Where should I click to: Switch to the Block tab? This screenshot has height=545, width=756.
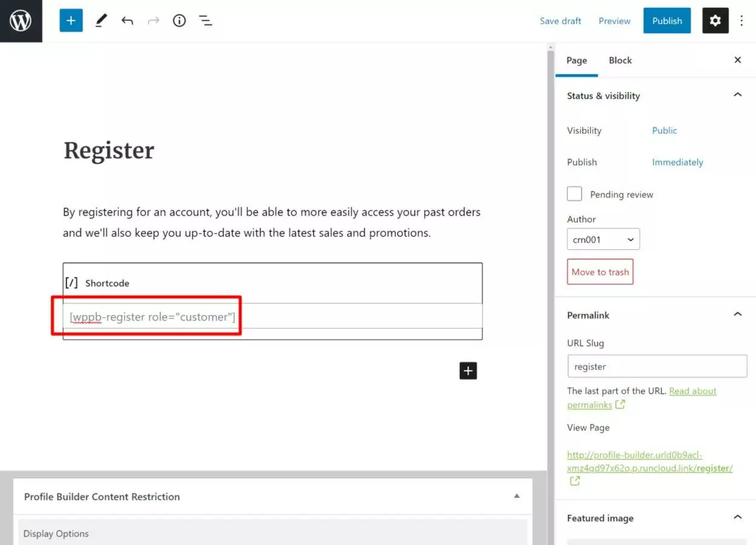(620, 60)
